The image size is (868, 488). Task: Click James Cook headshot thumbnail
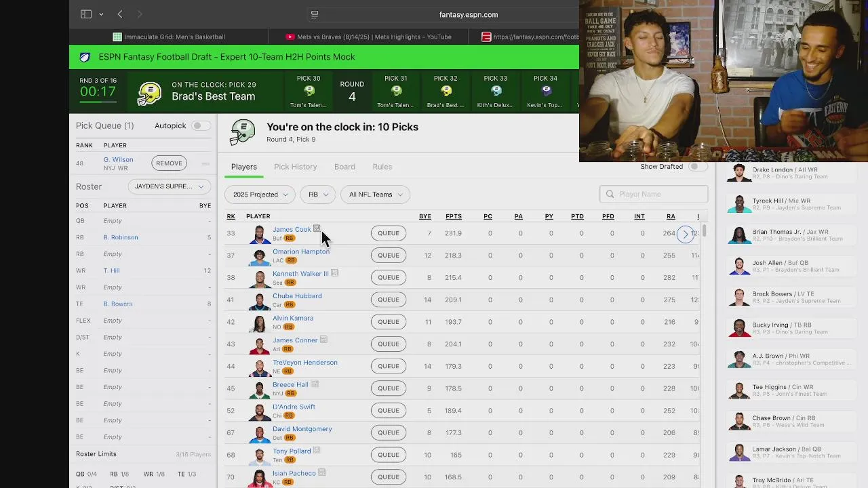(259, 235)
